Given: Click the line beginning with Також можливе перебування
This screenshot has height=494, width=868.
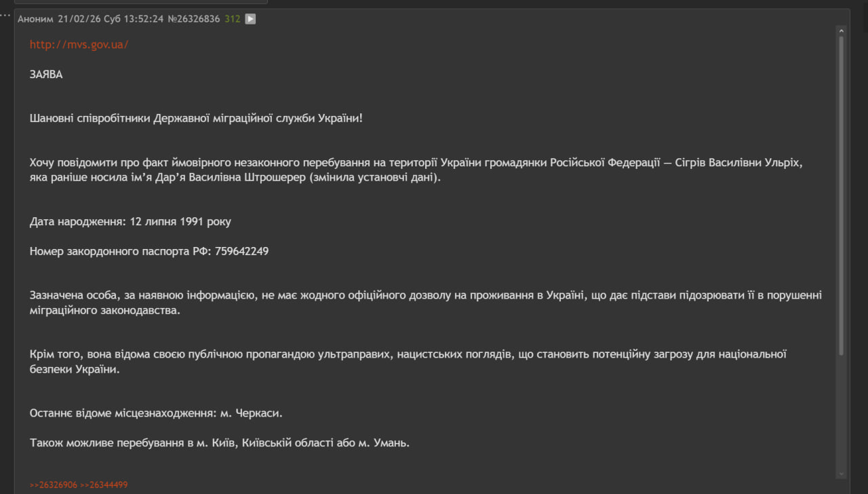Looking at the screenshot, I should click(219, 443).
